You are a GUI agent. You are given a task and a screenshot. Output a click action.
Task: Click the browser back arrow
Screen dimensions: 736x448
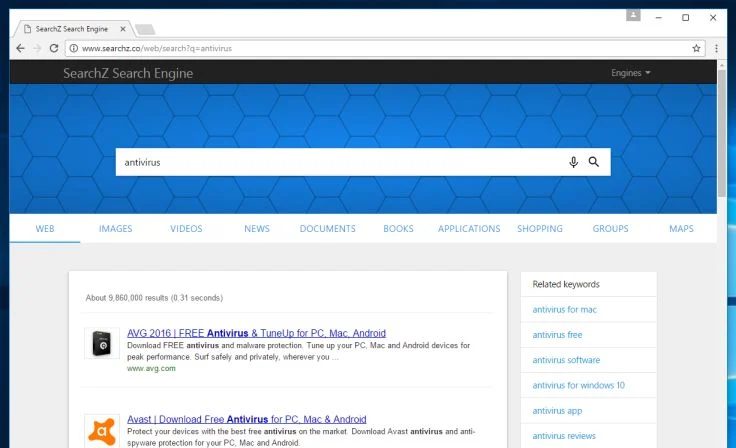coord(20,48)
